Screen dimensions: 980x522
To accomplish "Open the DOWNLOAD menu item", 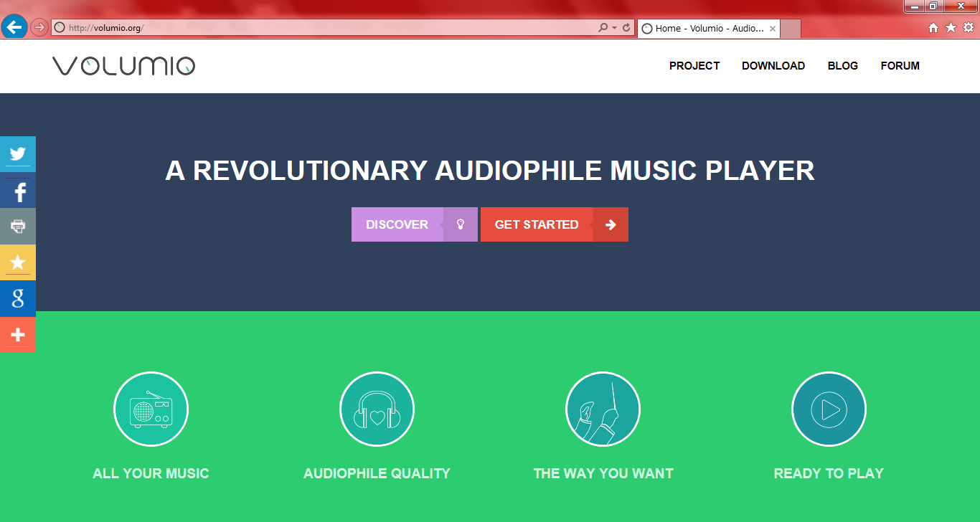I will (773, 65).
